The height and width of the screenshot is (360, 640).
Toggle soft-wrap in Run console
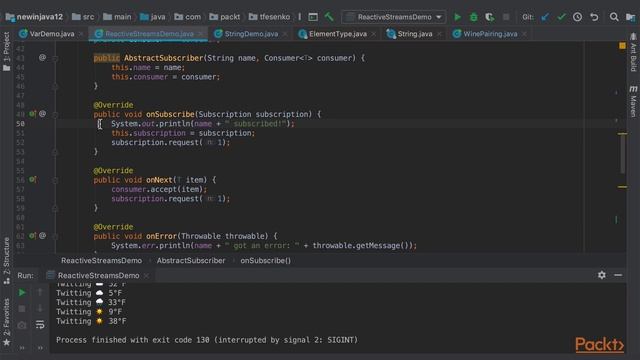[40, 325]
